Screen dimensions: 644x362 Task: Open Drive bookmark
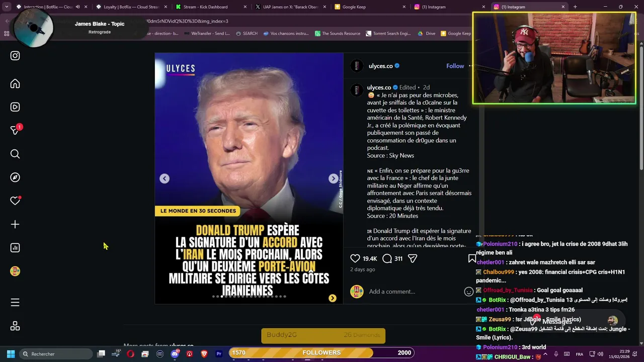(x=427, y=34)
